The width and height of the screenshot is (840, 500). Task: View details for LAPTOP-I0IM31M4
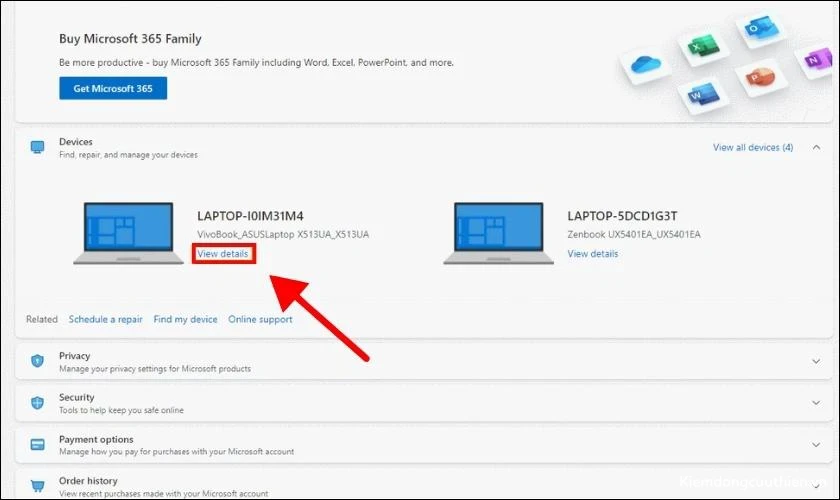[222, 253]
